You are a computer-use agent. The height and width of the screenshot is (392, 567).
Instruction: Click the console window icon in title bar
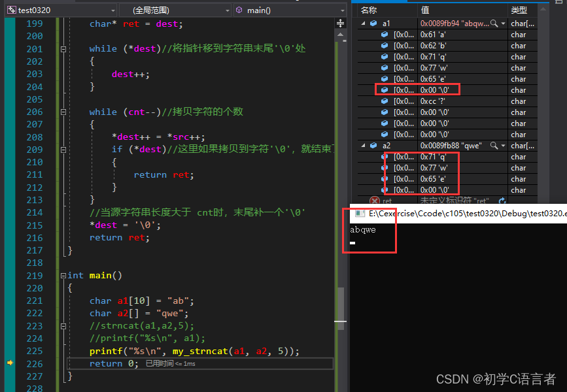pos(359,214)
